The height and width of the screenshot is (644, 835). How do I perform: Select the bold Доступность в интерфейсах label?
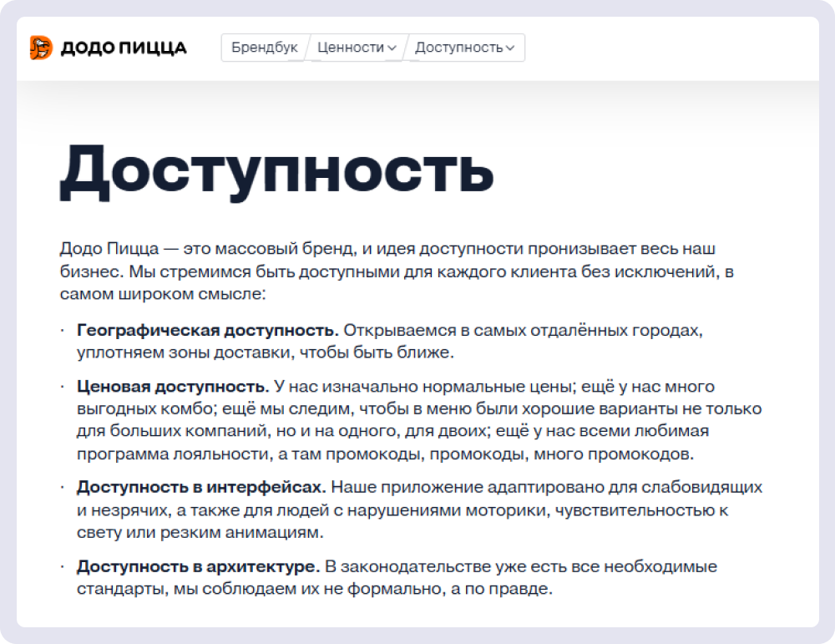[x=200, y=487]
